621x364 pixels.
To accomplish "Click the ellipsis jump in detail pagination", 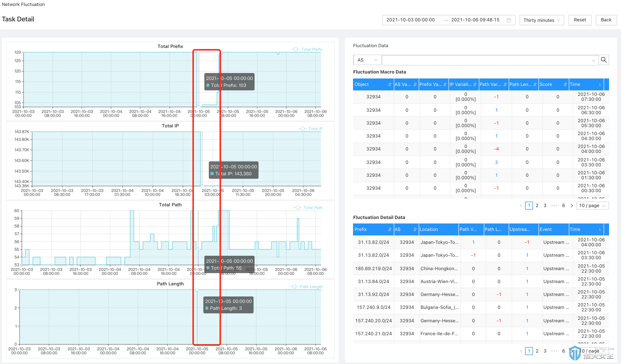I will pos(554,351).
